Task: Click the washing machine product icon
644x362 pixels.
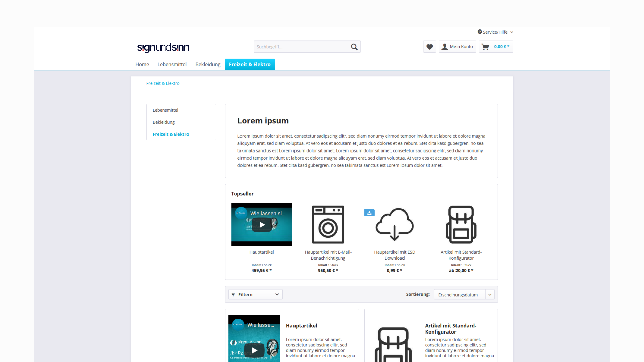Action: (328, 225)
